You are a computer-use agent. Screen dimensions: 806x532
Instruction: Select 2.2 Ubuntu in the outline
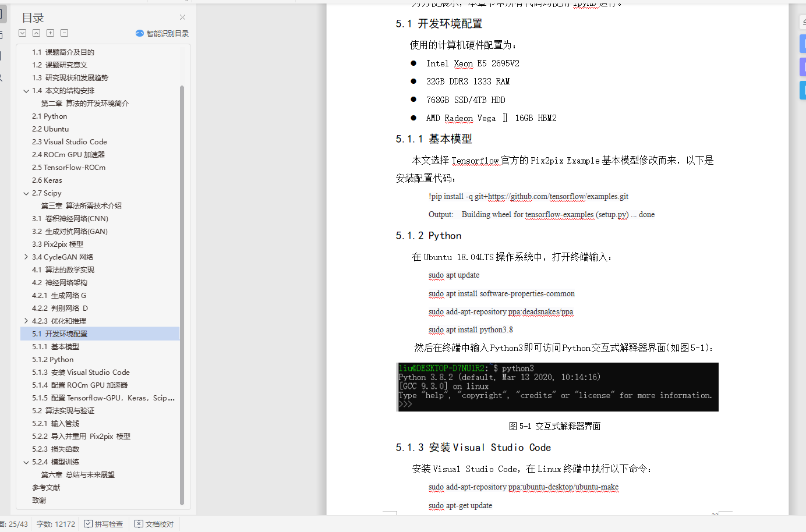click(50, 129)
